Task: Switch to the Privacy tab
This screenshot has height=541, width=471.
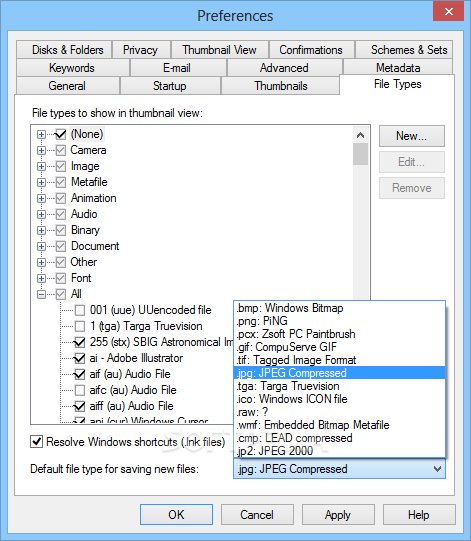Action: click(141, 50)
